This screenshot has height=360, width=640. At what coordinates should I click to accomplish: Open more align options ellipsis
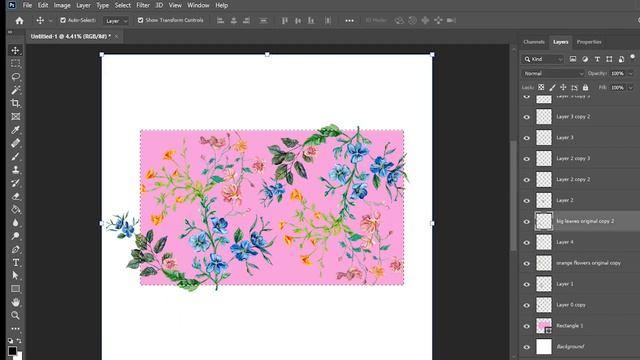pos(349,20)
